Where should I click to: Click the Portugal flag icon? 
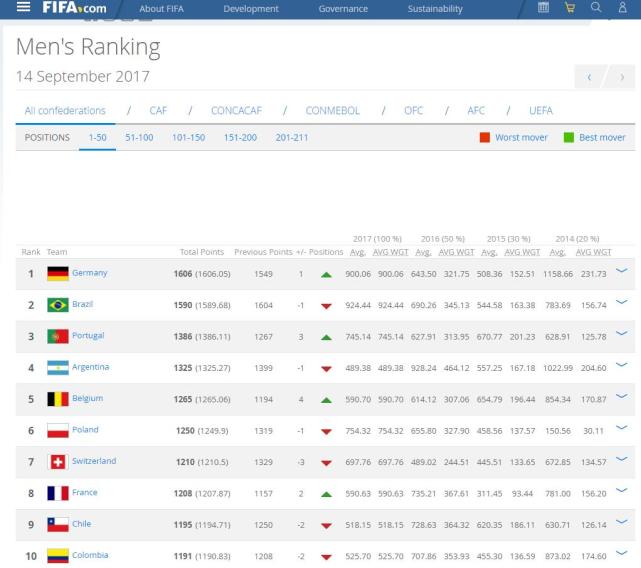click(x=58, y=336)
